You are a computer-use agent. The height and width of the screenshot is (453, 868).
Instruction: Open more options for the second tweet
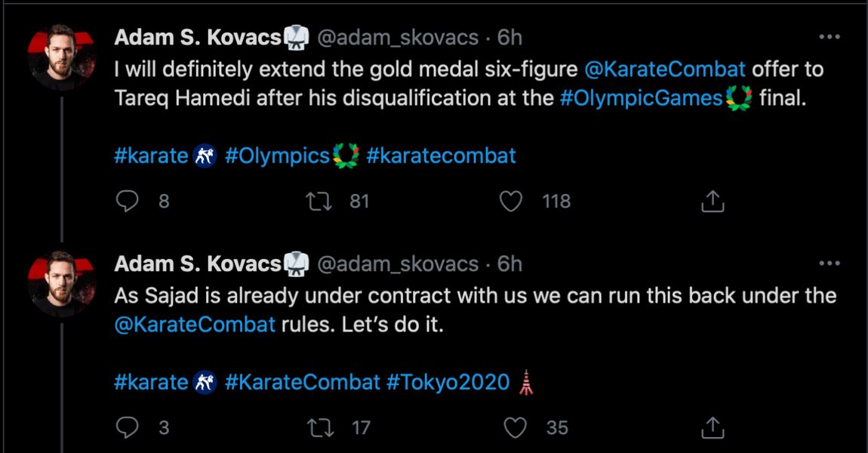[829, 263]
